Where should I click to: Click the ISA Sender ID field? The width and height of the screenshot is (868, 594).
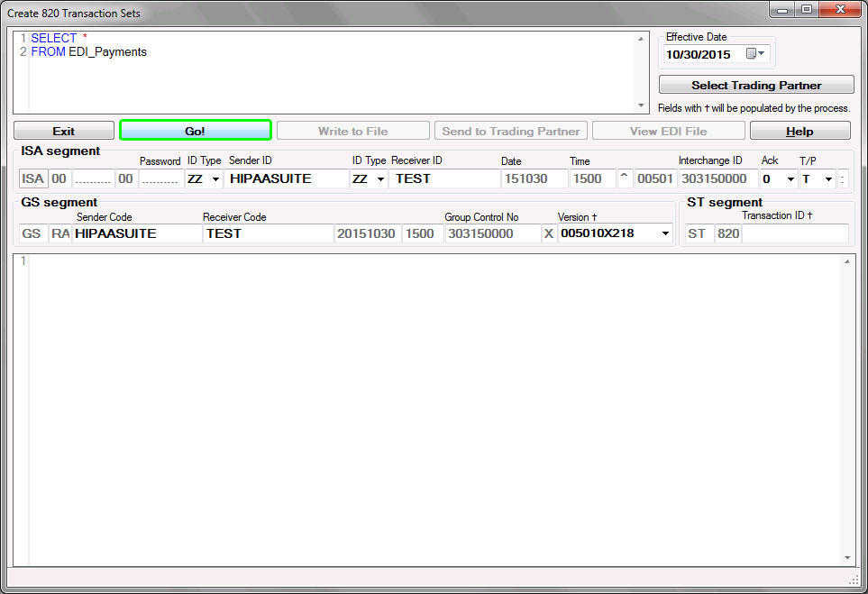point(287,178)
